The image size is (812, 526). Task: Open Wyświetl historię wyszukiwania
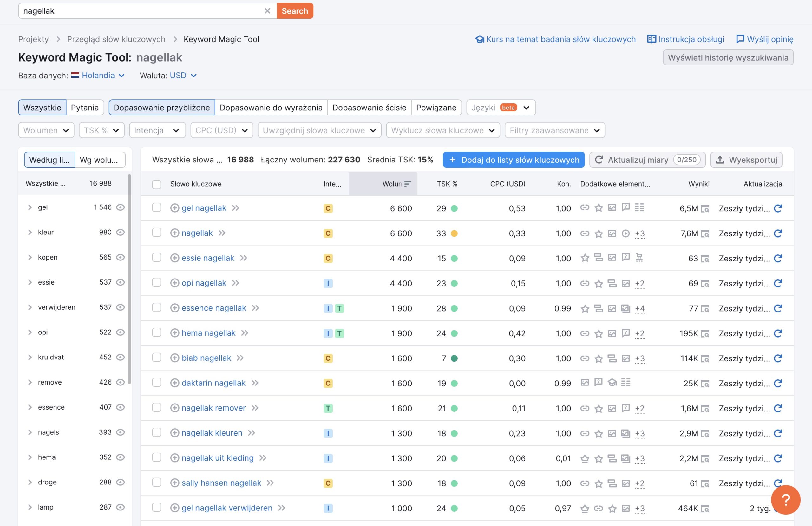point(728,58)
